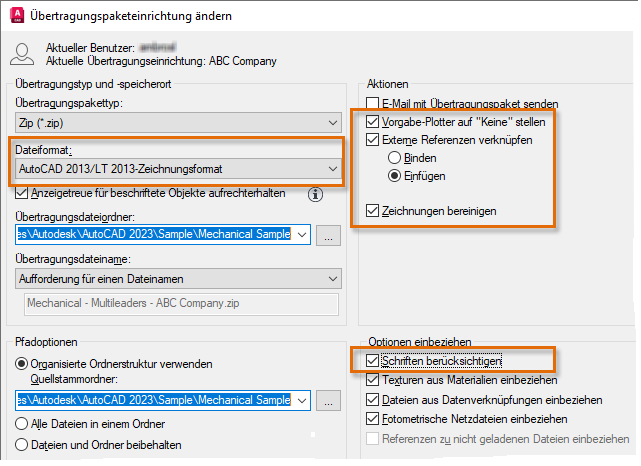
Task: Toggle Texturen aus Materialien einbeziehen
Action: pos(372,380)
